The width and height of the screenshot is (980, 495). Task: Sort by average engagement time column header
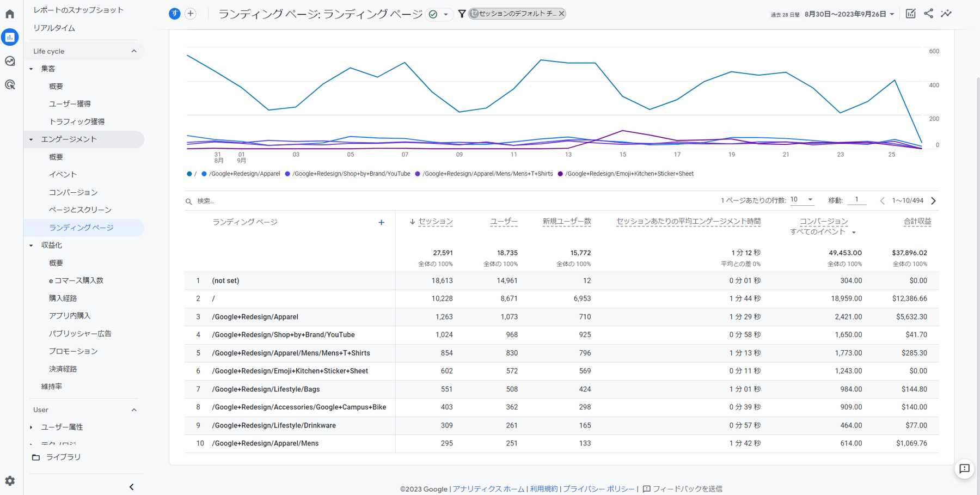[688, 222]
